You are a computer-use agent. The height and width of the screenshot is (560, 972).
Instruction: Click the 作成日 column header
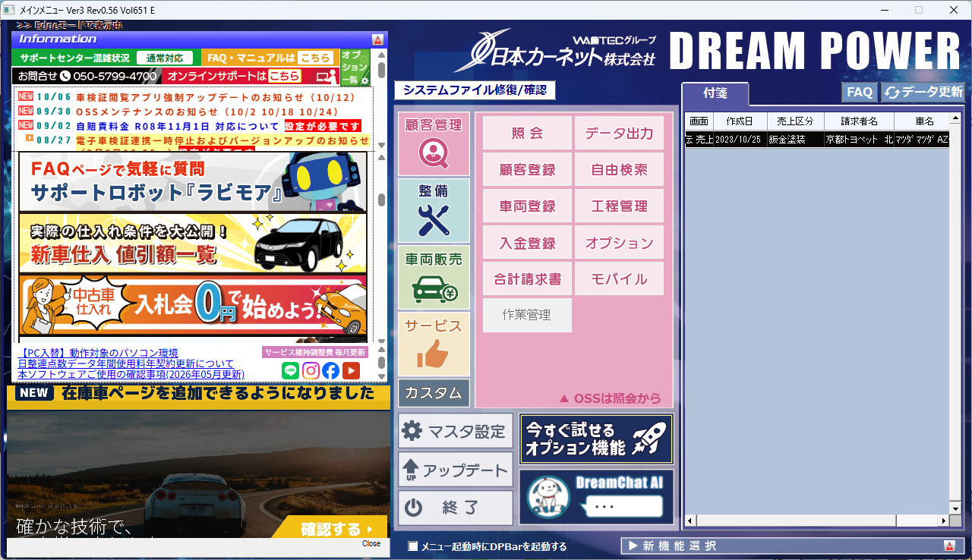pos(740,121)
